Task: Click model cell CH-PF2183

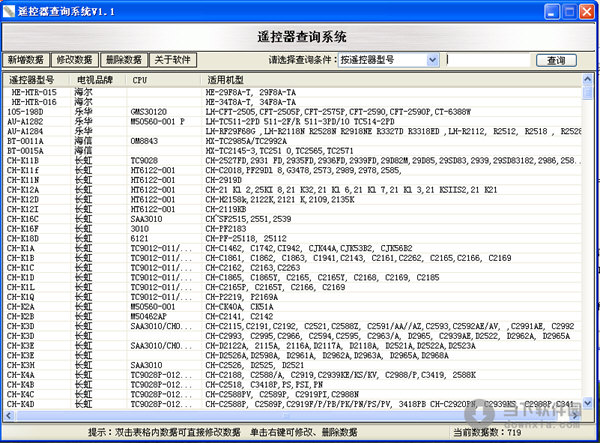Action: point(226,229)
